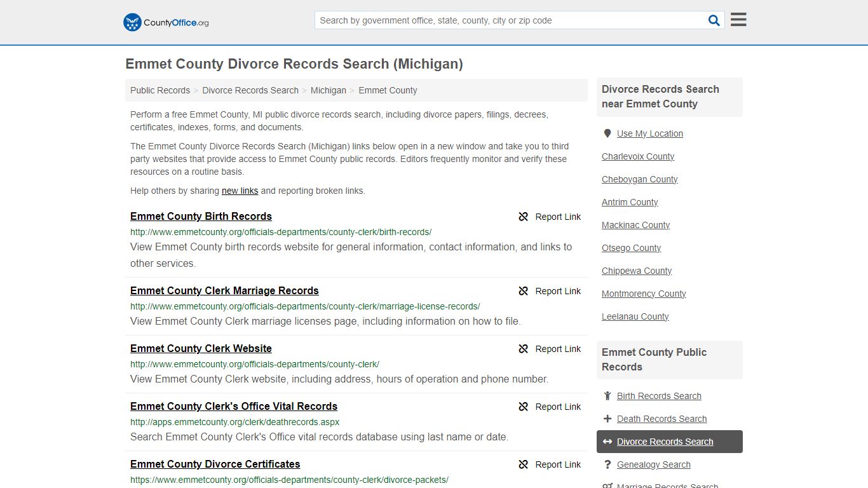
Task: Open Birth Records Search in sidebar
Action: pyautogui.click(x=659, y=396)
